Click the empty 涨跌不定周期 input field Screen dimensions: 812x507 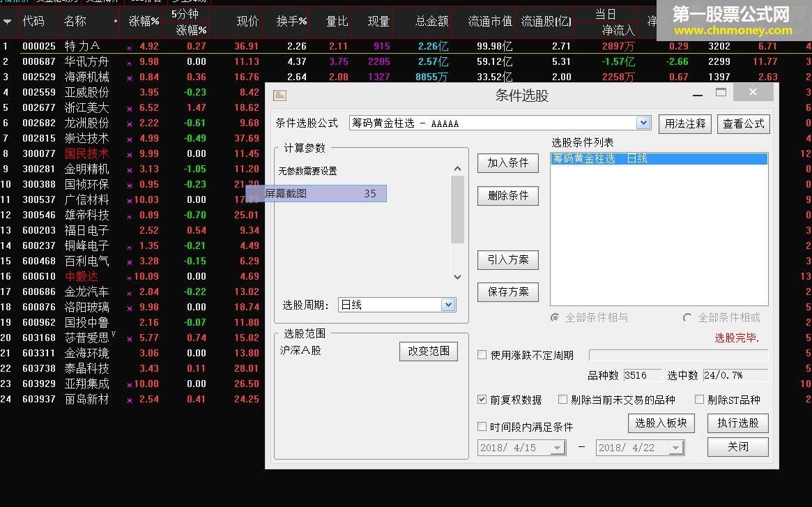pyautogui.click(x=678, y=355)
